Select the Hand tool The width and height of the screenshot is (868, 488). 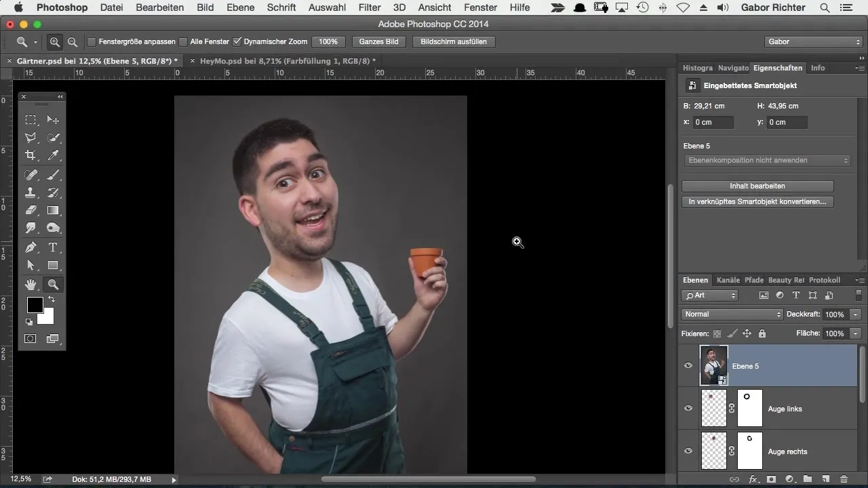(31, 285)
